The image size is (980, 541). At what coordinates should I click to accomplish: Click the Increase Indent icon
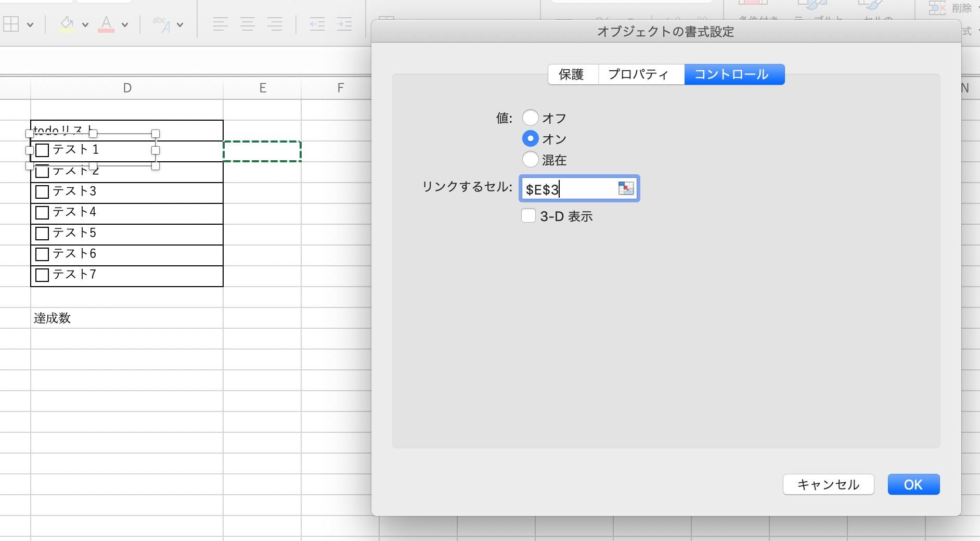(x=344, y=24)
